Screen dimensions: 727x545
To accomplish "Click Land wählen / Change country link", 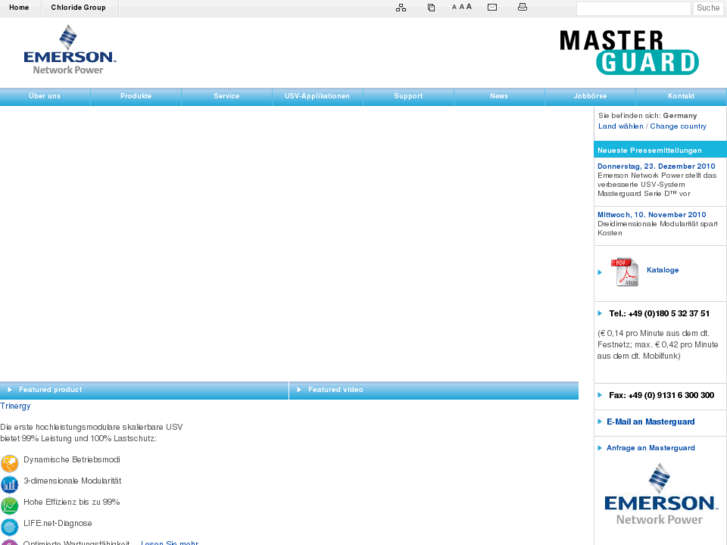I will coord(652,126).
